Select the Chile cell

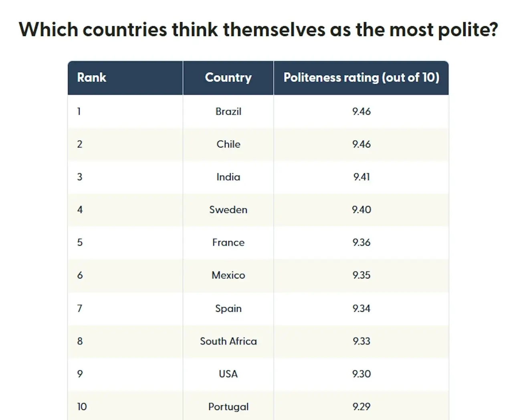pos(228,144)
